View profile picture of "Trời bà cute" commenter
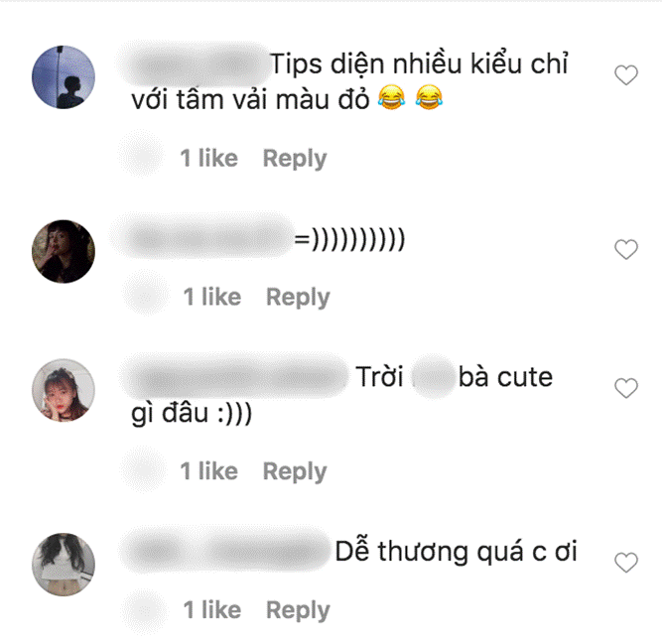 click(x=64, y=390)
